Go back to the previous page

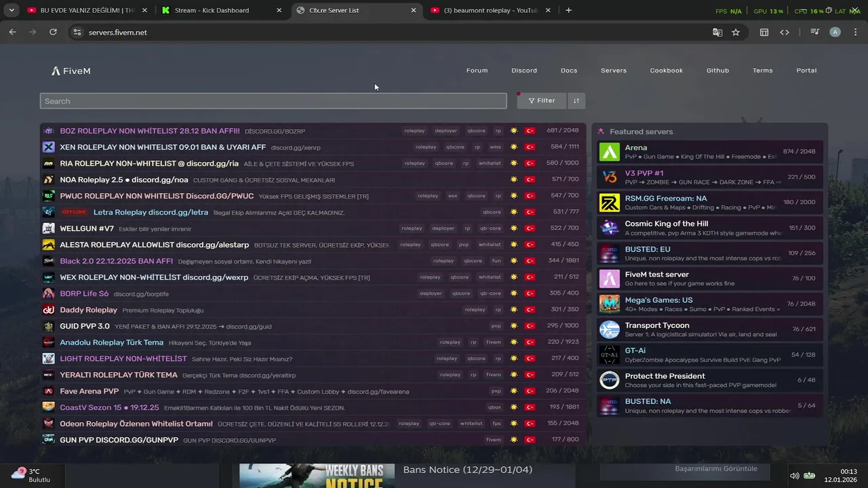point(12,32)
